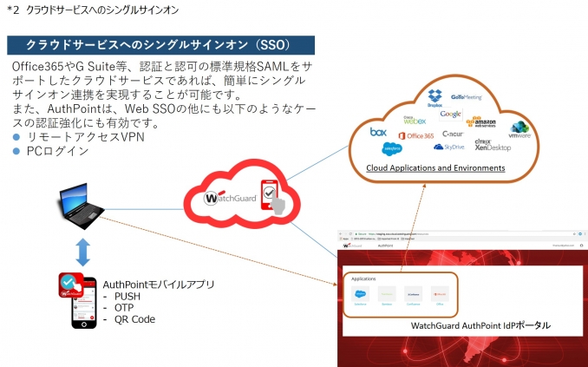Open the Salesforce tile in the portal
This screenshot has height=367, width=588.
click(x=361, y=296)
